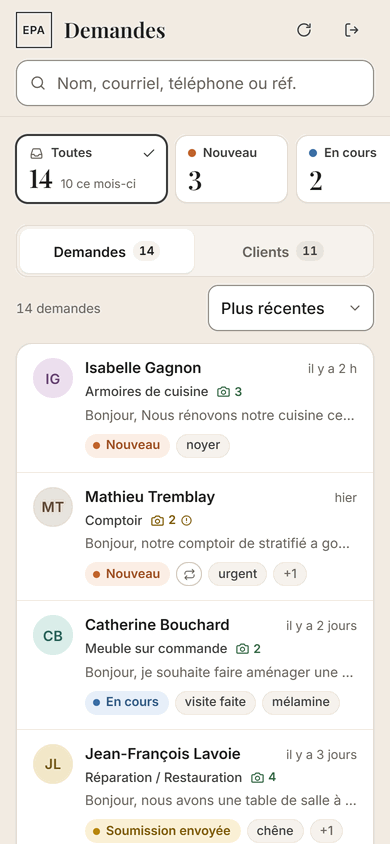Click the Nouveau badge on Mathieu Tremblay's row
The height and width of the screenshot is (844, 390).
click(x=127, y=574)
